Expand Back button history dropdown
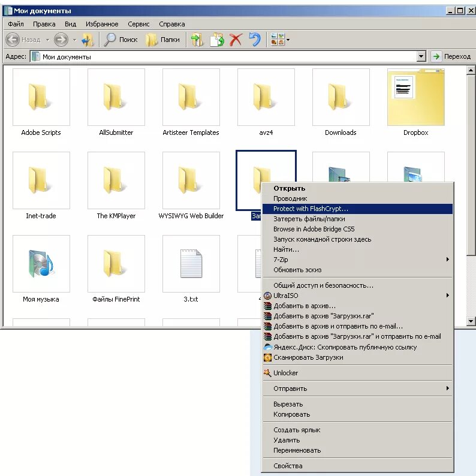This screenshot has width=476, height=476. tap(48, 40)
